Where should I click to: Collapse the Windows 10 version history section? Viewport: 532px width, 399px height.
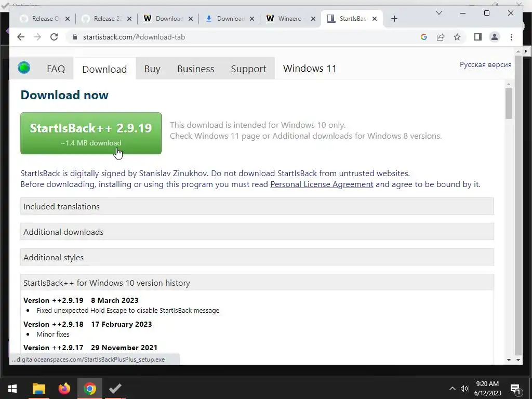[x=257, y=283]
